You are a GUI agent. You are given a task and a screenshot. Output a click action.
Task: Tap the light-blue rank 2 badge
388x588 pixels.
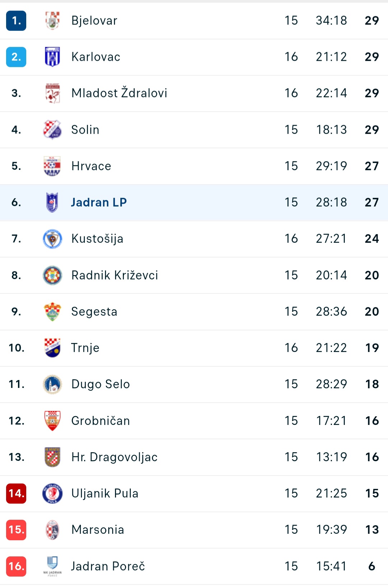(x=16, y=57)
